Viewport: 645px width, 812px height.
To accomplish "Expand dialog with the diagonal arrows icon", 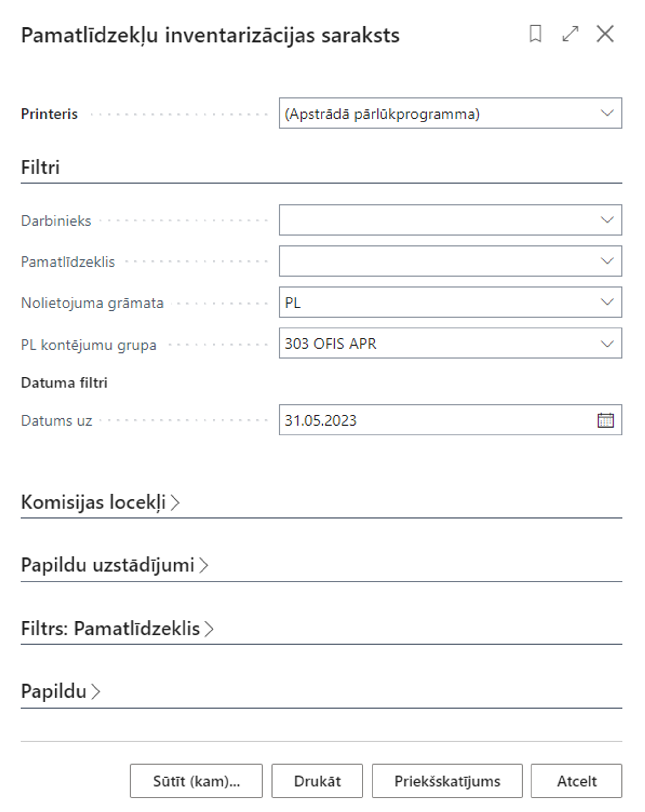I will point(570,34).
